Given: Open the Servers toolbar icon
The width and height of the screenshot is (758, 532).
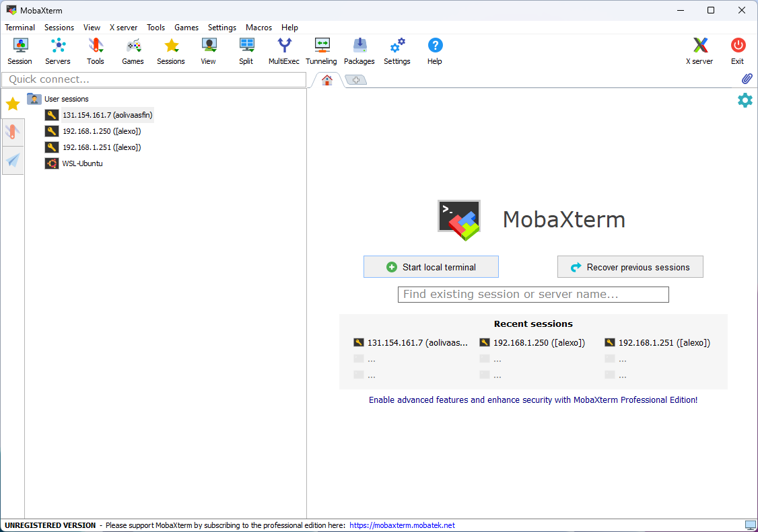Looking at the screenshot, I should [x=58, y=51].
